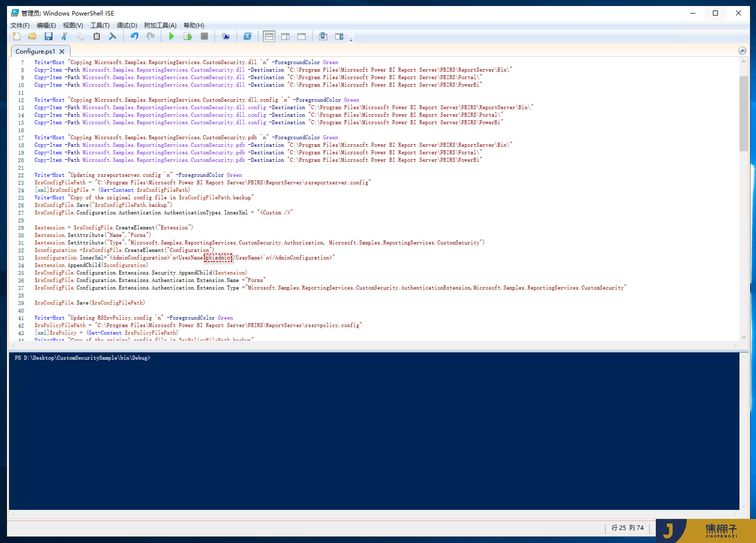Click the script pane horizontal scroll-right arrow
The width and height of the screenshot is (756, 543).
point(735,345)
